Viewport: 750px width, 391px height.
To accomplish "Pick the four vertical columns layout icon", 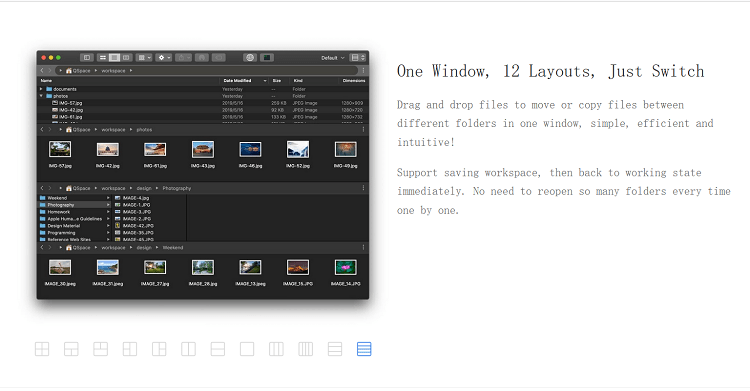I will (306, 349).
